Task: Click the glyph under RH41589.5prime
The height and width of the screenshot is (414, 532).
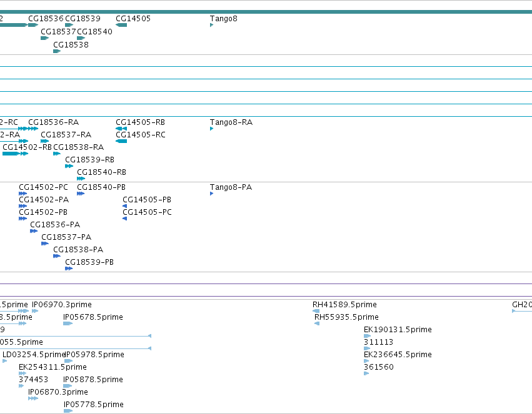Action: click(316, 311)
